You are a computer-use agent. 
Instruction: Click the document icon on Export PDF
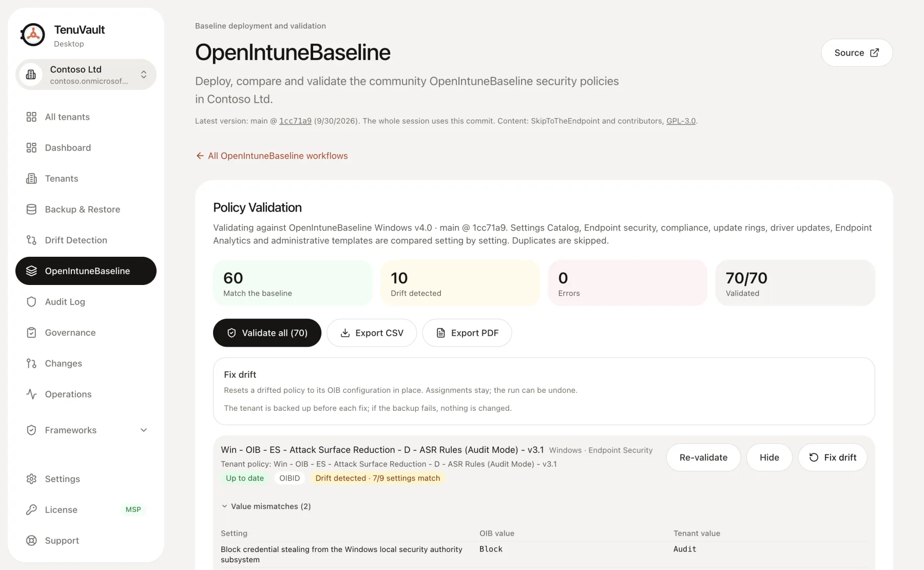tap(441, 333)
